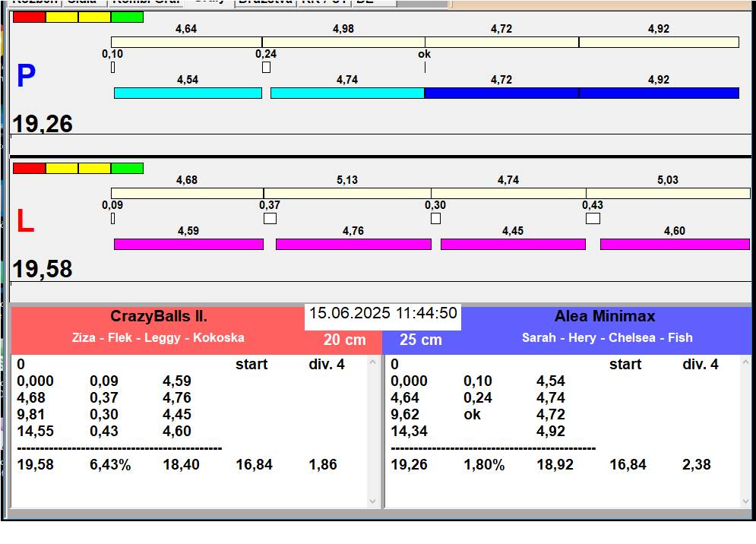The height and width of the screenshot is (544, 756).
Task: Click lane P total time 19,26
Action: pyautogui.click(x=43, y=124)
